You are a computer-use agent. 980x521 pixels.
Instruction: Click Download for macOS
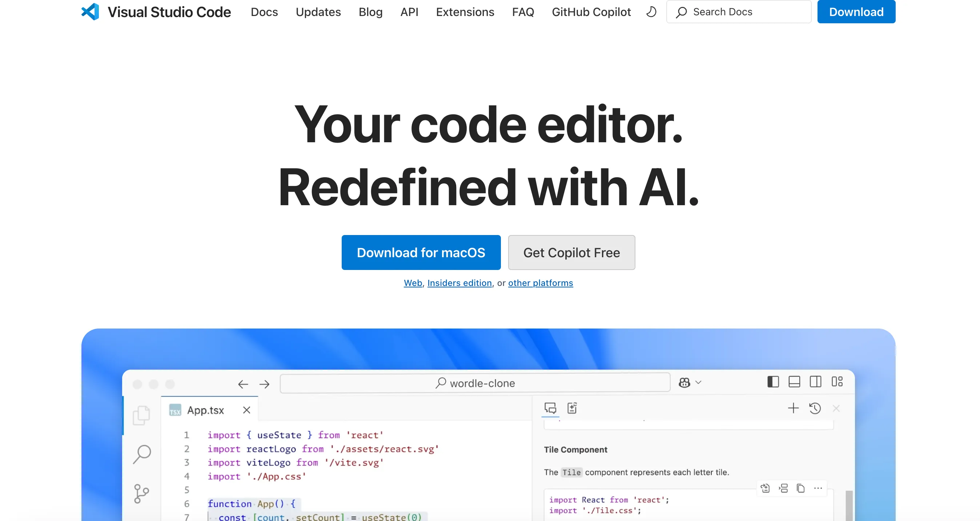(x=421, y=252)
